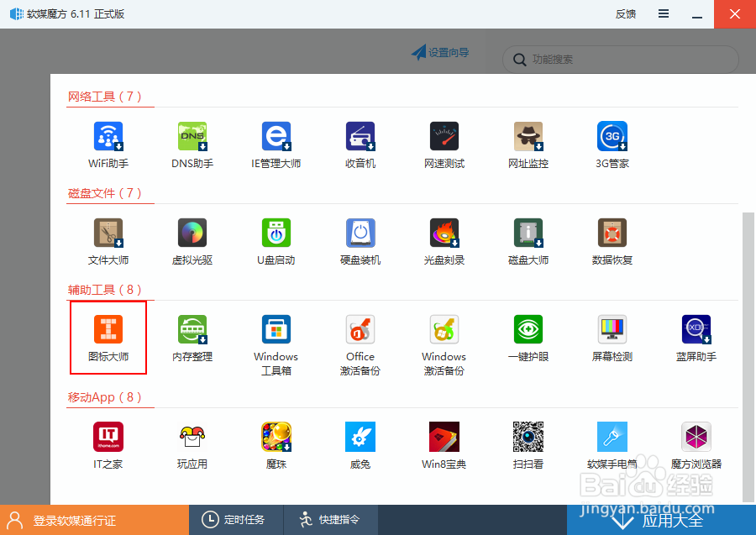Open 软媒手电筒 flashlight app
The width and height of the screenshot is (756, 535).
612,437
